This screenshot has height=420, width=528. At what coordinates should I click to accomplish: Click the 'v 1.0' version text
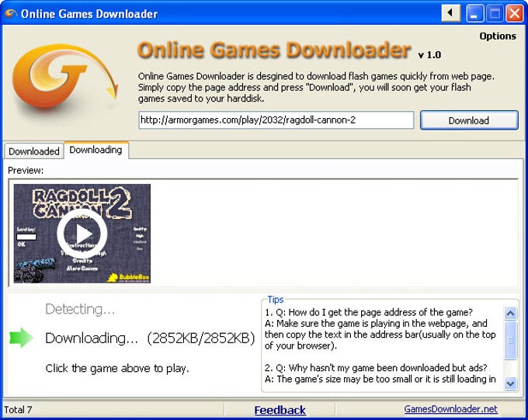point(429,54)
